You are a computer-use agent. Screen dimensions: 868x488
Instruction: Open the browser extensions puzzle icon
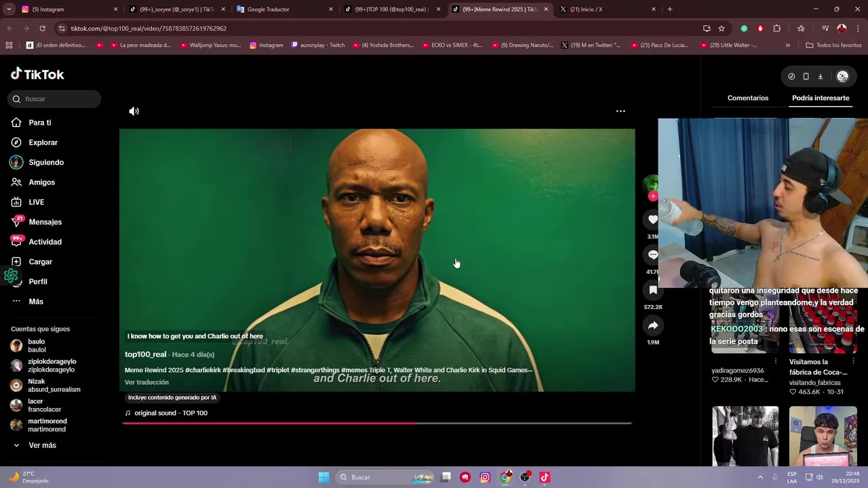point(777,28)
